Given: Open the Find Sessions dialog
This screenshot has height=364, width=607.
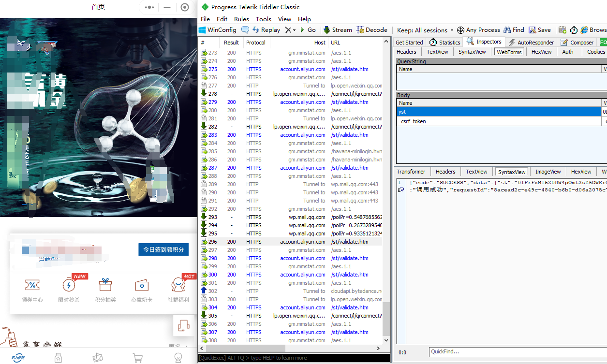Looking at the screenshot, I should pyautogui.click(x=514, y=29).
